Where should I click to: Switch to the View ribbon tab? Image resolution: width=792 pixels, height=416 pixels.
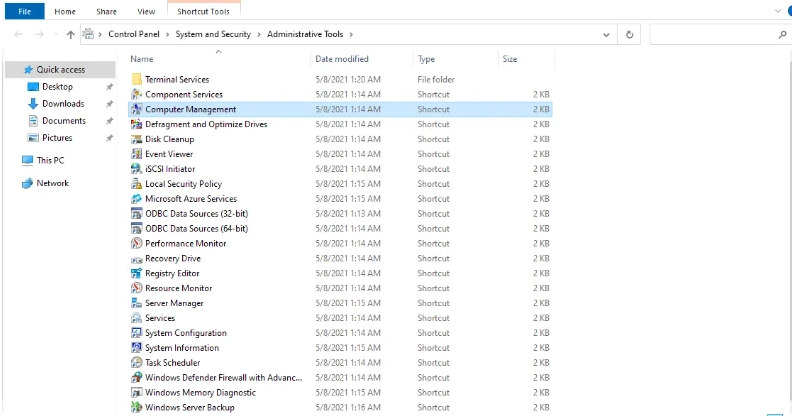coord(146,11)
